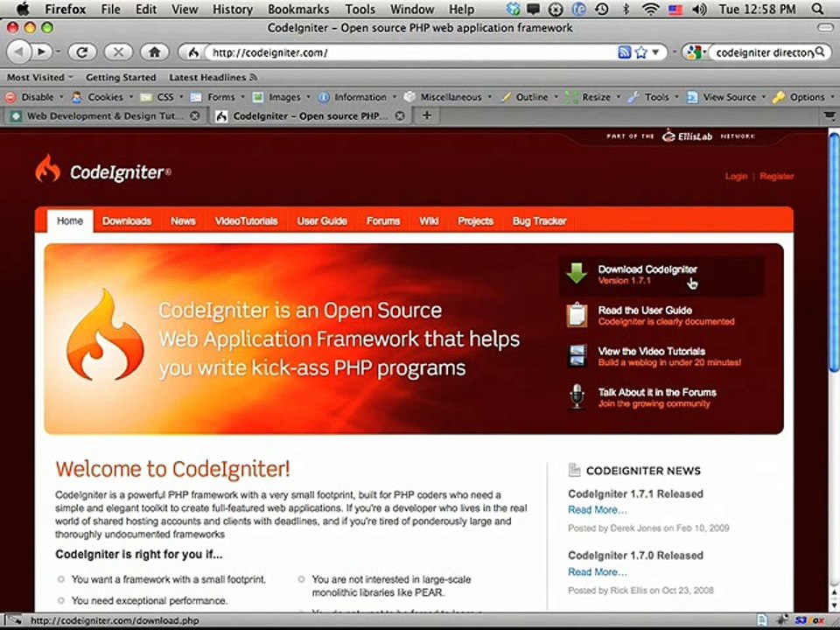Select the Bug Tracker navigation tab
The width and height of the screenshot is (840, 630).
539,220
